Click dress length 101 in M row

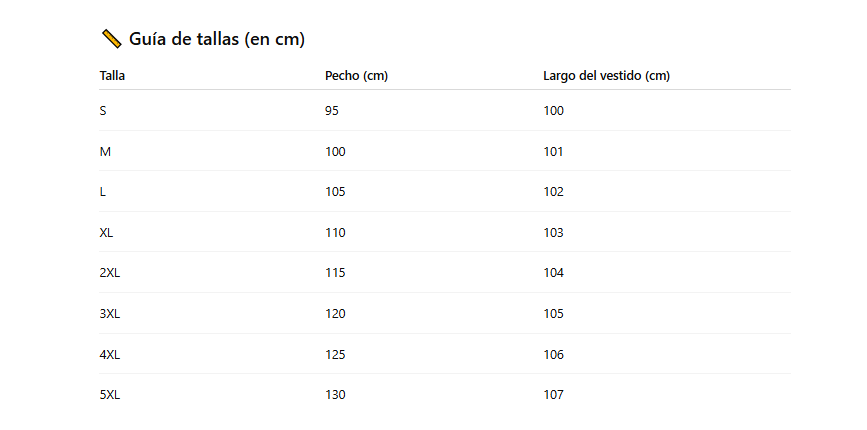pos(553,151)
